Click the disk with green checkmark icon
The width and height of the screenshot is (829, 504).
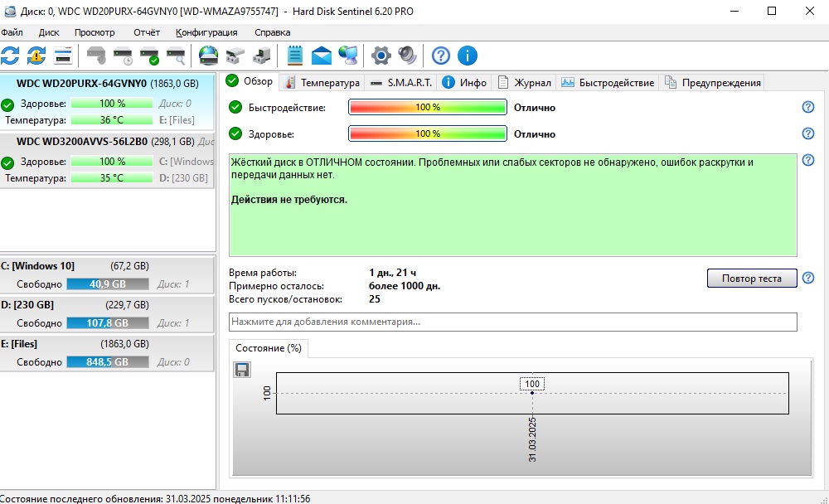tap(149, 56)
